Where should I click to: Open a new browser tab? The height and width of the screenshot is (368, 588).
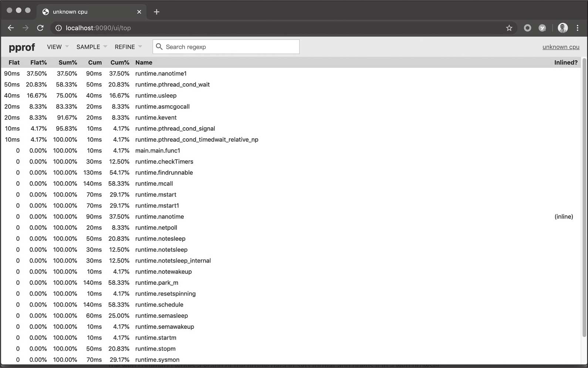156,12
